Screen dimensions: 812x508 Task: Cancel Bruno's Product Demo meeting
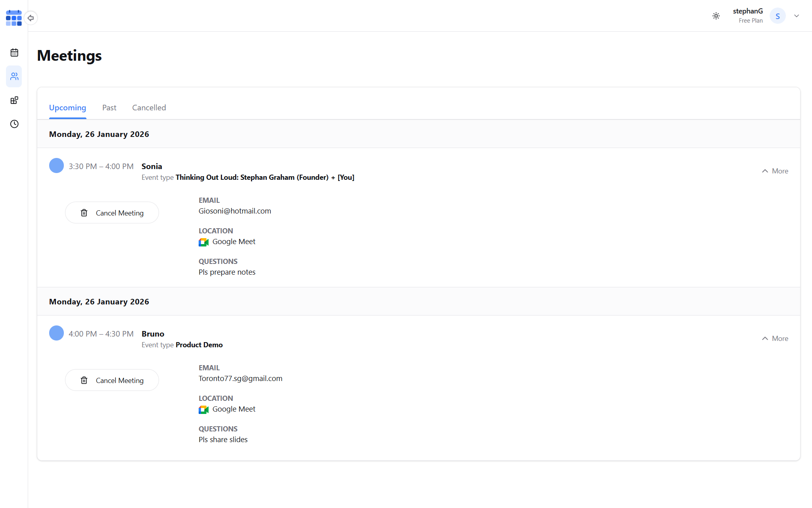tap(112, 380)
